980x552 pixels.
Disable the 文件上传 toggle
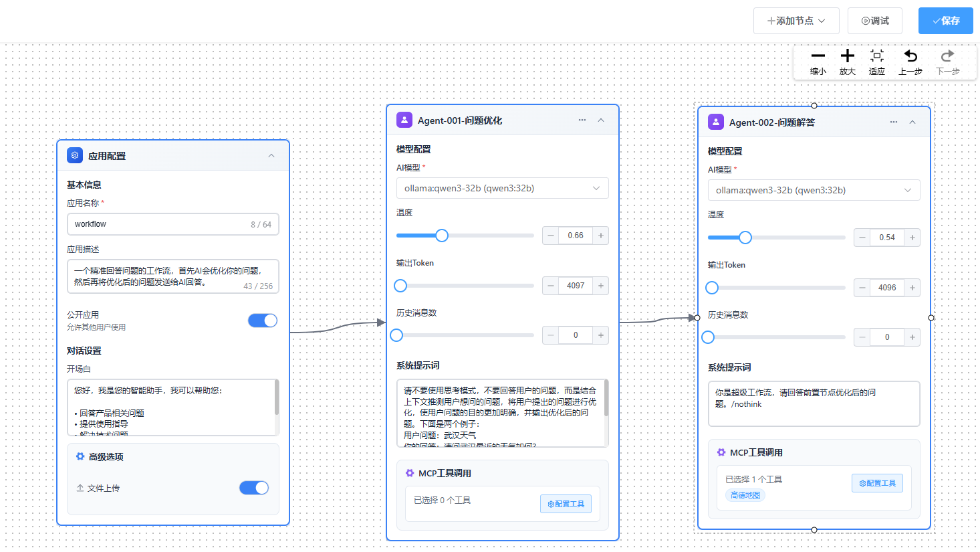[x=253, y=488]
